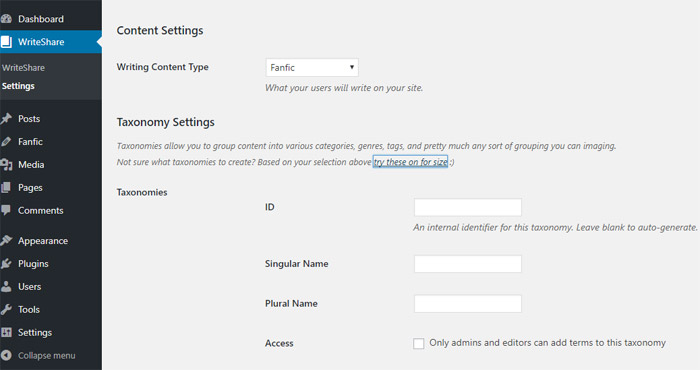Click the 'Taxonomies' label
This screenshot has width=700, height=370.
(x=142, y=192)
